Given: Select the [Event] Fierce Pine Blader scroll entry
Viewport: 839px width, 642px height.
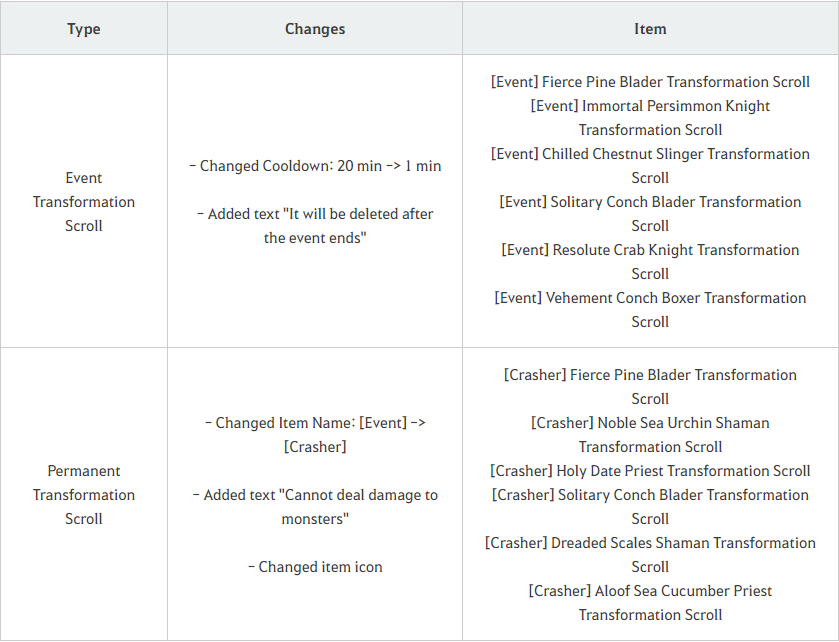Looking at the screenshot, I should coord(650,82).
